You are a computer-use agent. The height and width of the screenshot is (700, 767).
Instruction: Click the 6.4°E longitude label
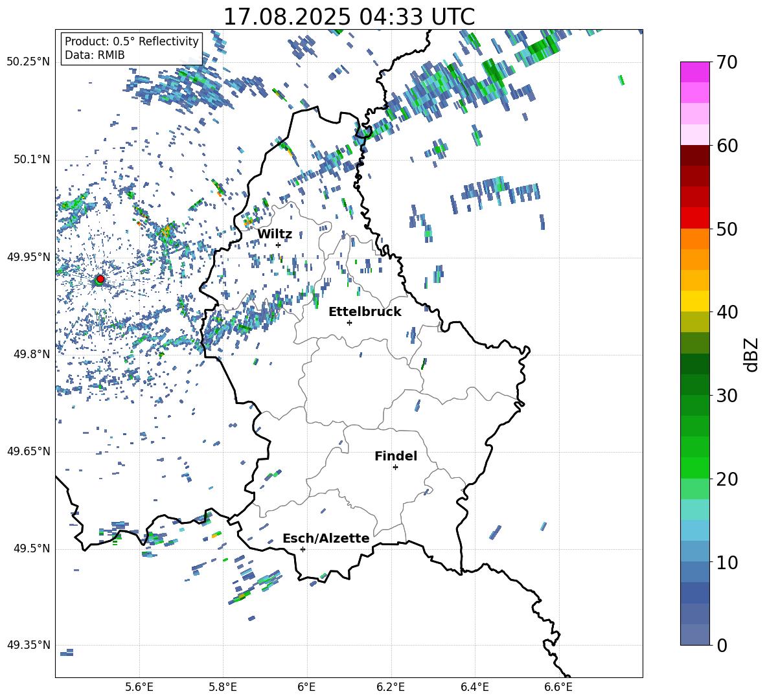coord(474,687)
